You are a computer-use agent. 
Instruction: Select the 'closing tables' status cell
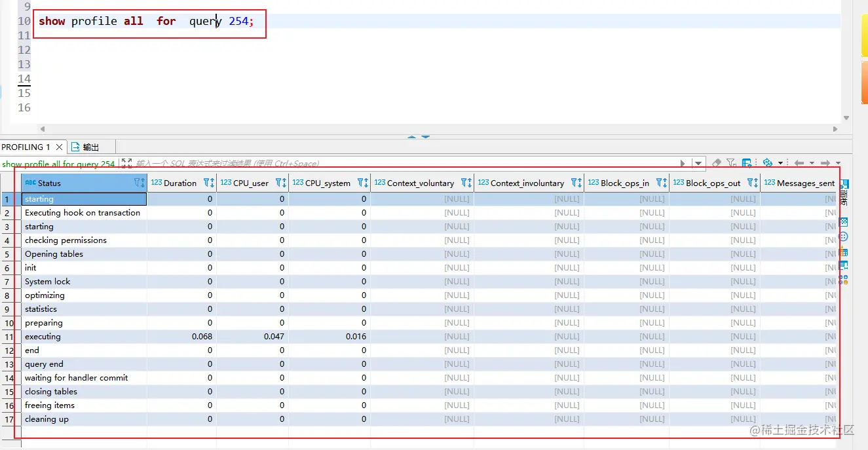pyautogui.click(x=84, y=392)
